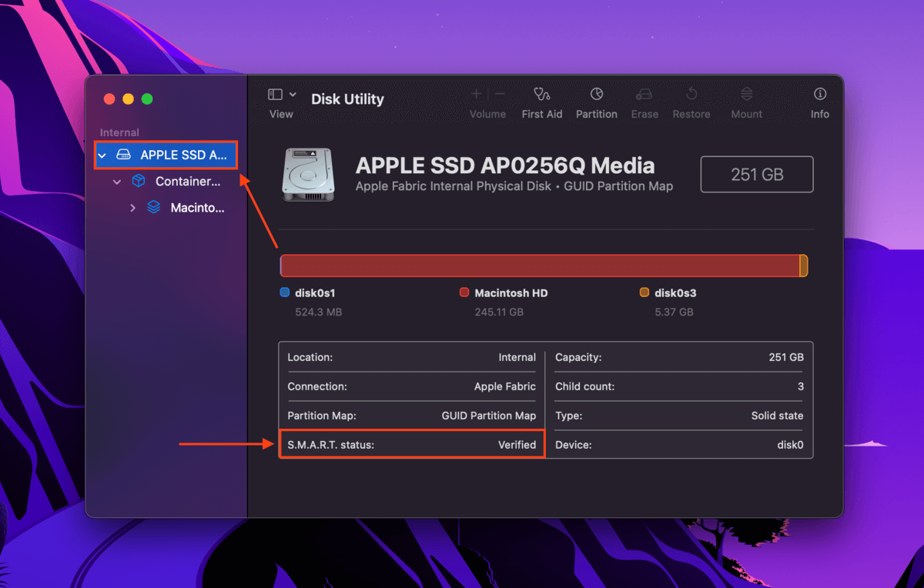Click the disk0s1 partition label
924x588 pixels.
(316, 292)
